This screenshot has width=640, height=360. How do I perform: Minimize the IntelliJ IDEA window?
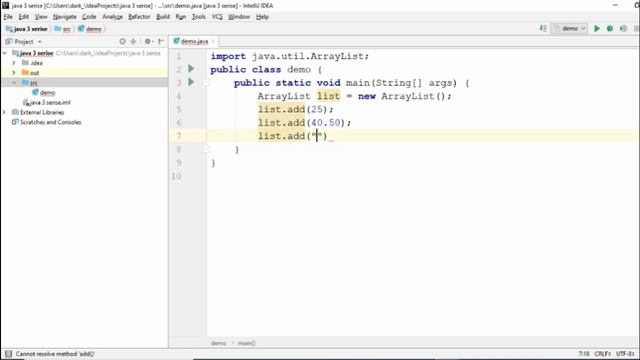point(616,5)
